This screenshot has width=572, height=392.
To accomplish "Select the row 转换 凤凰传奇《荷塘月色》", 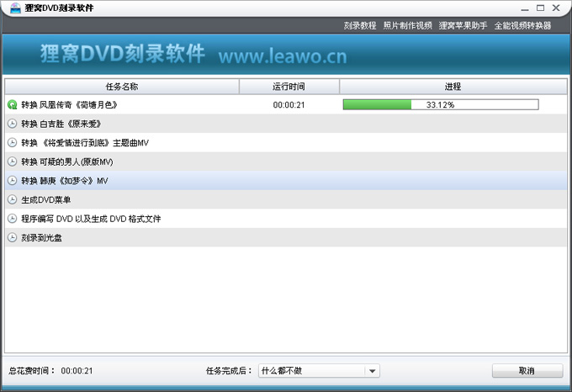I will [286, 105].
